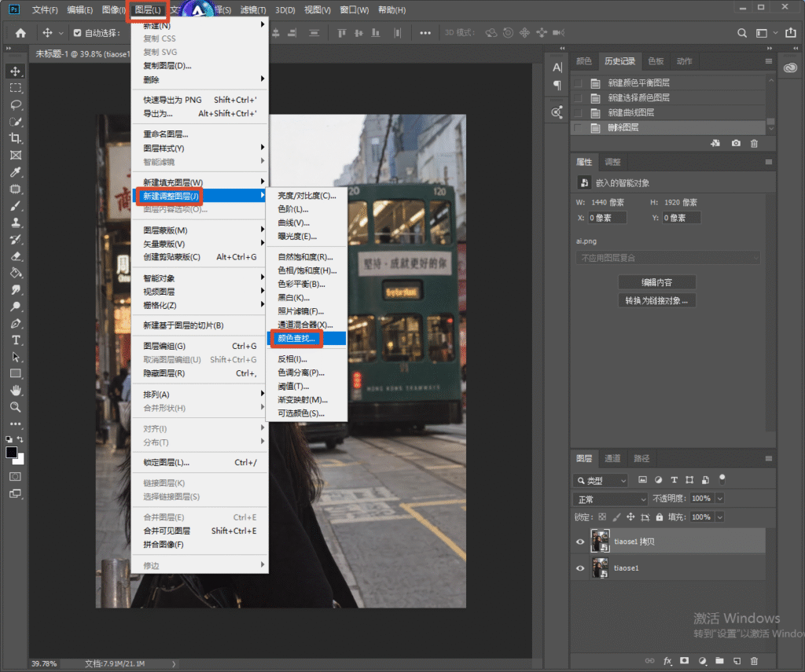Click the zoom percentage field 39.78%
The height and width of the screenshot is (672, 805).
[x=44, y=664]
